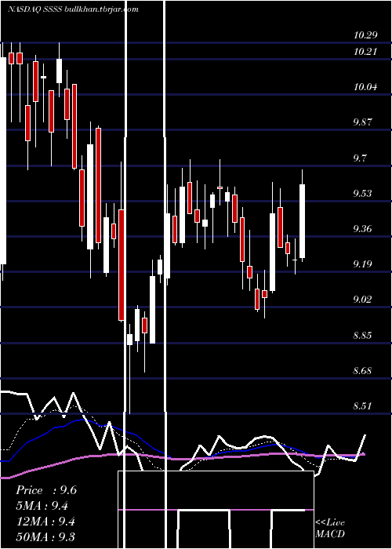Click the tall red candlestick before the first vertical line
Image resolution: width=392 pixels, height=549 pixels.
point(122,265)
